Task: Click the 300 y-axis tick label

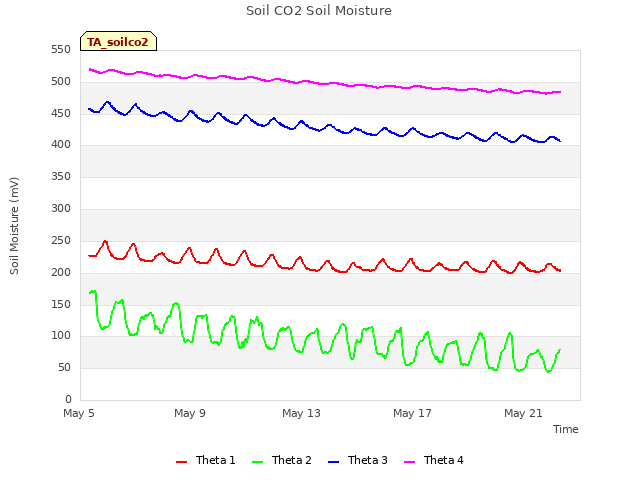Action: pyautogui.click(x=61, y=209)
